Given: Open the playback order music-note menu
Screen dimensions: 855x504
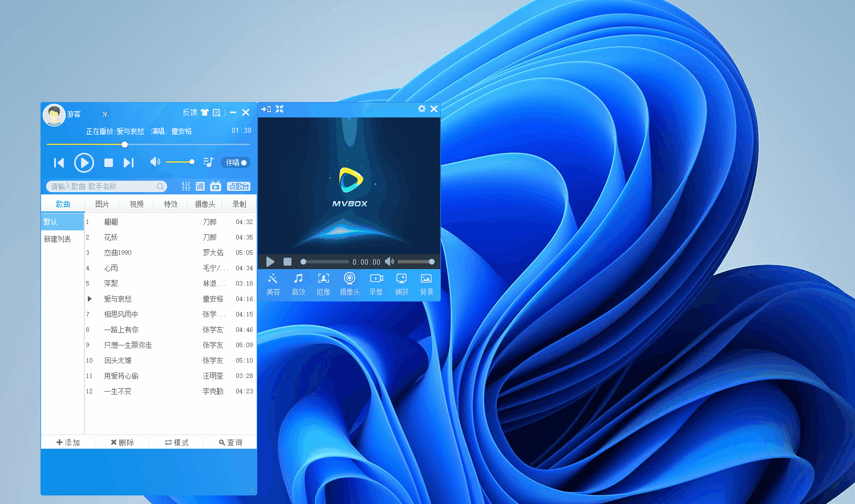Looking at the screenshot, I should pyautogui.click(x=208, y=162).
